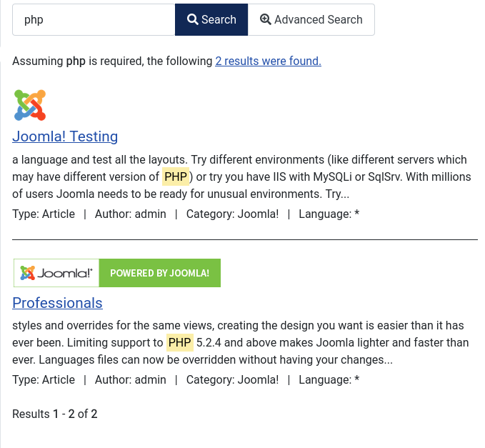Viewport: 485px width, 448px height.
Task: Click highlighted PHP in Professionals excerpt
Action: coord(180,343)
